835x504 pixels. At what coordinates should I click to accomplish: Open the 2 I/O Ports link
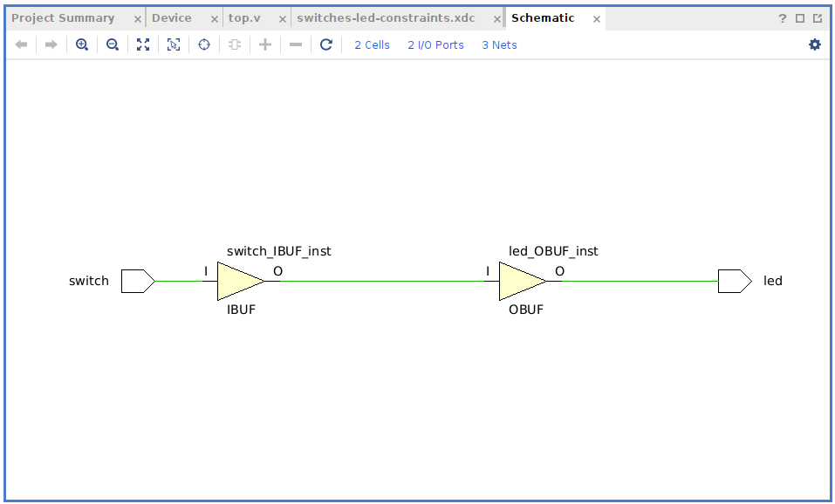[435, 44]
